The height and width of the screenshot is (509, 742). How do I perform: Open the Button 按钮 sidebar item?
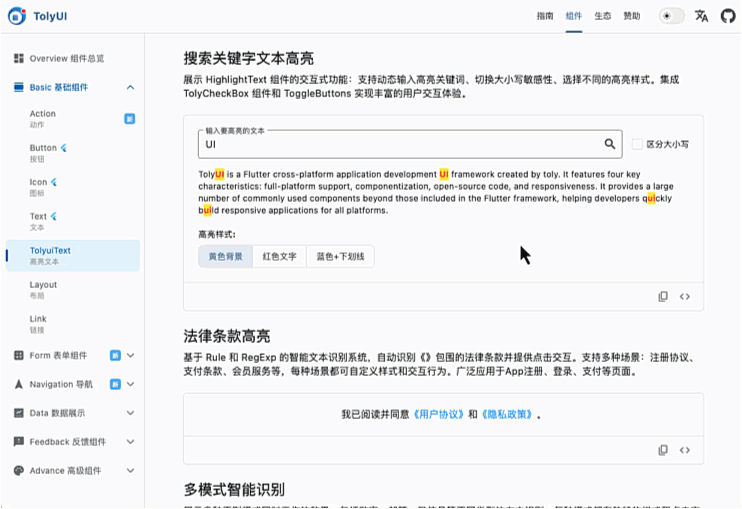tap(73, 153)
